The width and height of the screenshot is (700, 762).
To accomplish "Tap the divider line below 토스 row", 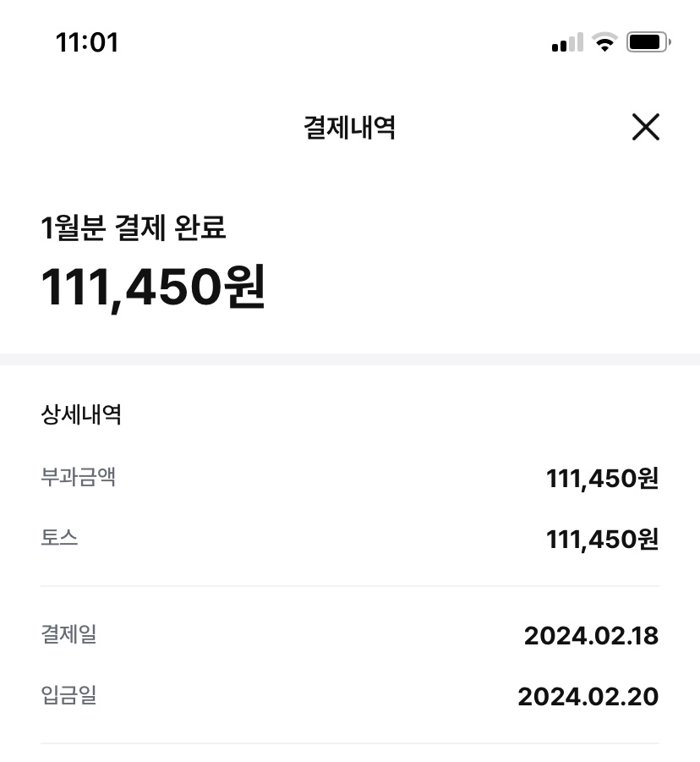I will 350,586.
